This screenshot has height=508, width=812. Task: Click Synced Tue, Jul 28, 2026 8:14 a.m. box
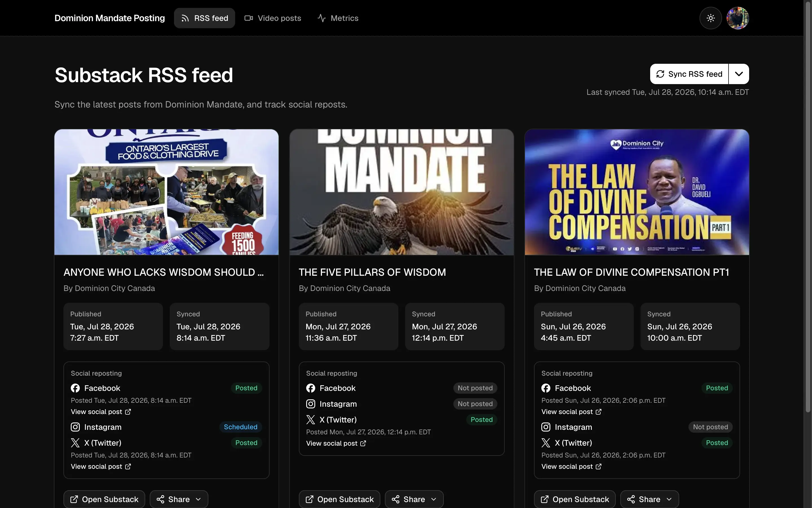[219, 327]
